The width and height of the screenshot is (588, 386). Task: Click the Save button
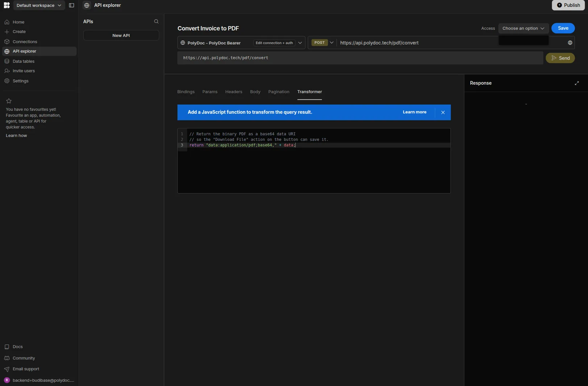tap(563, 28)
